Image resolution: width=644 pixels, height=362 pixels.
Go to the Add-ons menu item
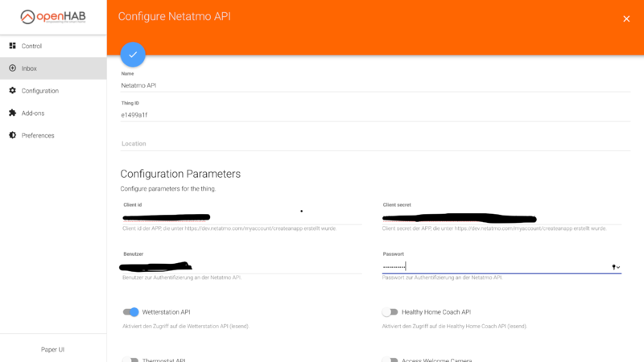tap(33, 113)
